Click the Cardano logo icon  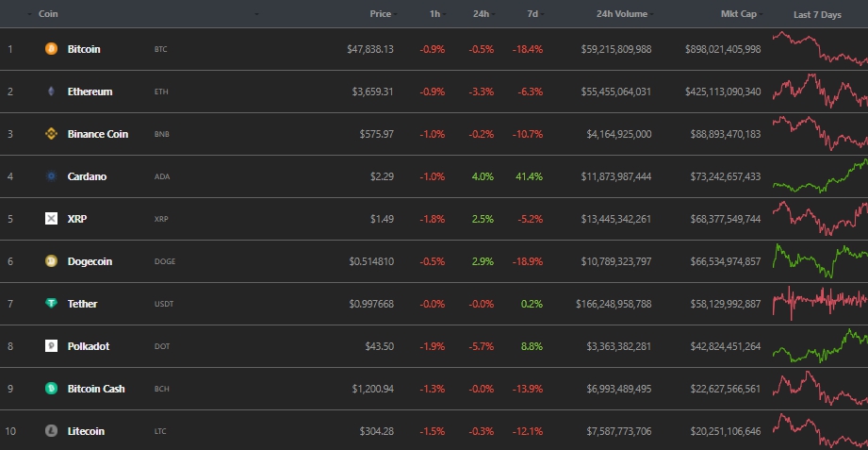point(51,176)
